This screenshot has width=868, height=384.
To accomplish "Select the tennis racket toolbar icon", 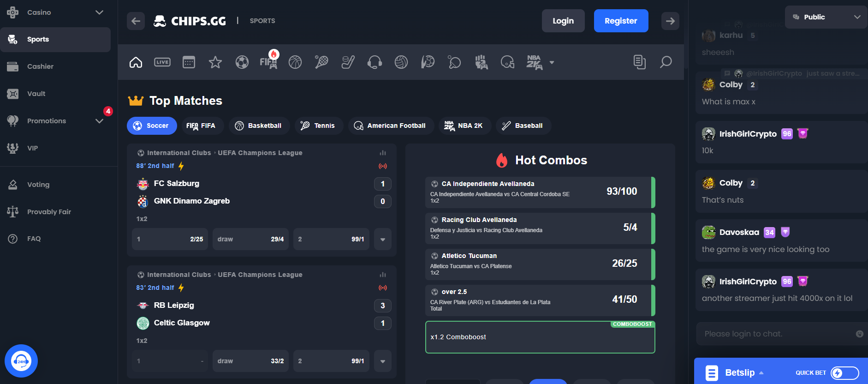I will 321,62.
